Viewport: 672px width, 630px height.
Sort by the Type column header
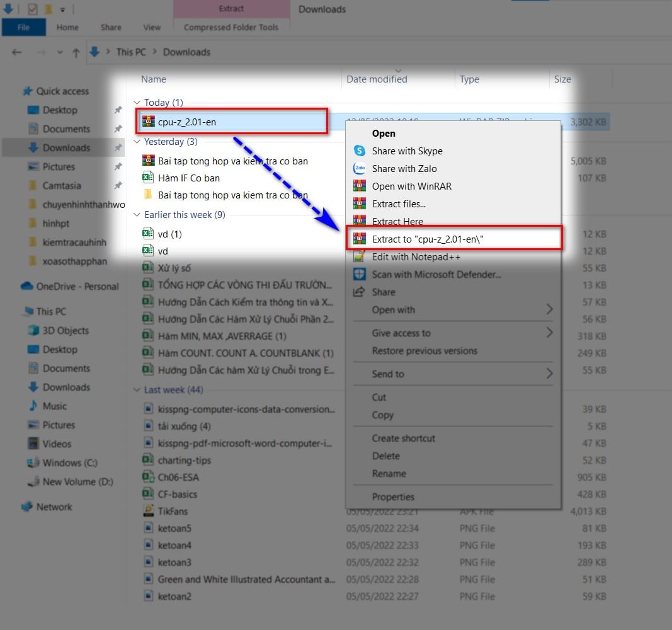[x=469, y=79]
